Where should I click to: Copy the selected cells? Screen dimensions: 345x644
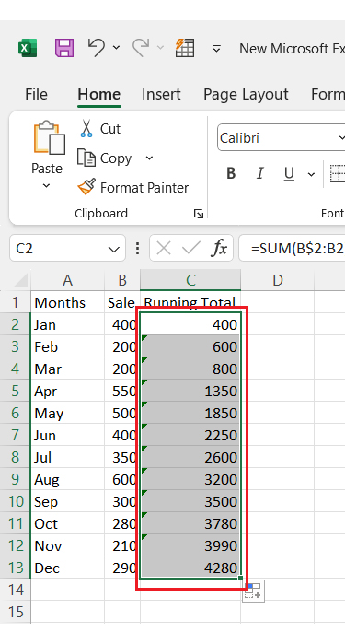105,158
